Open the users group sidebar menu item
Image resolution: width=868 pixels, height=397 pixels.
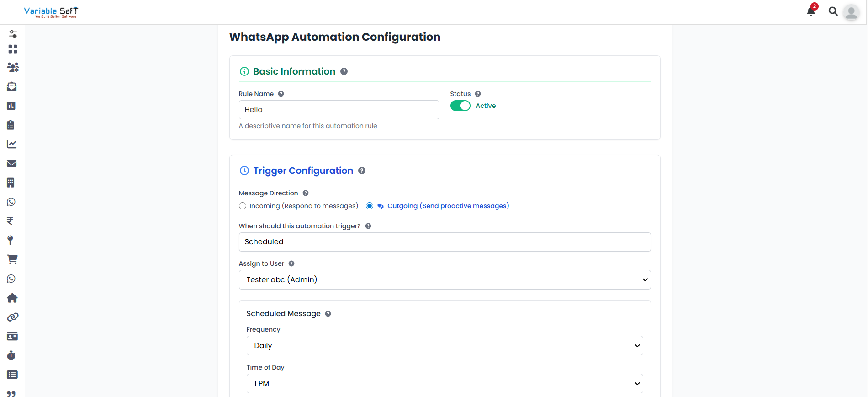point(12,67)
